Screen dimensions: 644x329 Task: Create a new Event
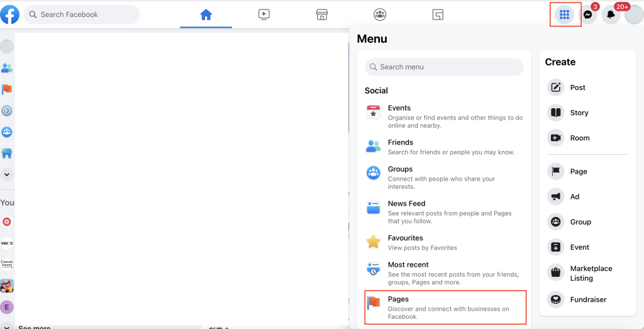[x=588, y=247]
